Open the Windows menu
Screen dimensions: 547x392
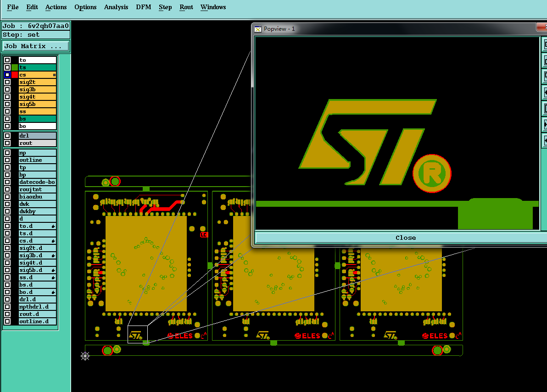pos(213,7)
